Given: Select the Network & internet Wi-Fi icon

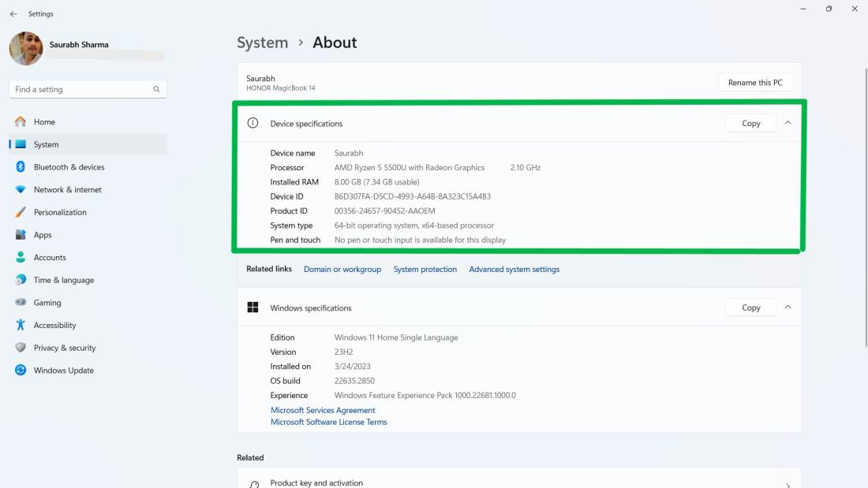Looking at the screenshot, I should coord(21,190).
